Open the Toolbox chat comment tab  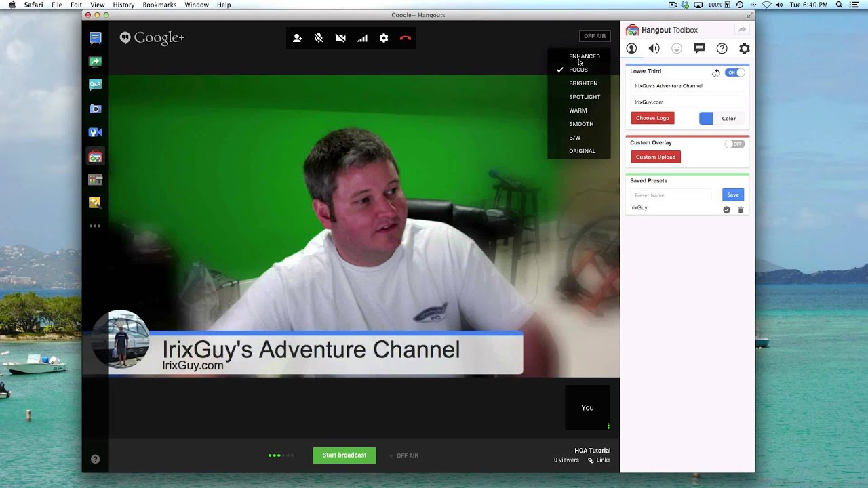(699, 48)
